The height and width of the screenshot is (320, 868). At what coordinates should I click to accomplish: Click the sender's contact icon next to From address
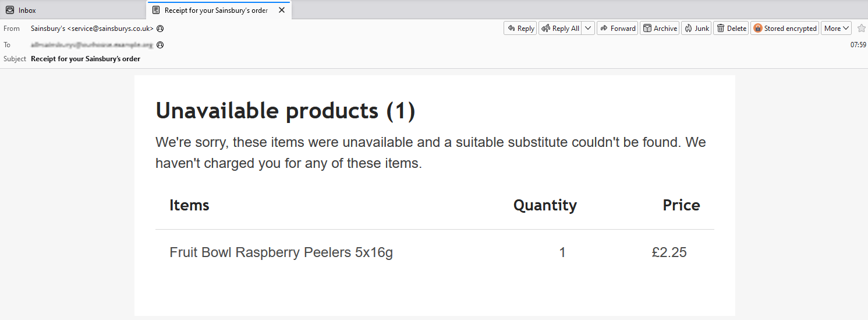(x=160, y=28)
